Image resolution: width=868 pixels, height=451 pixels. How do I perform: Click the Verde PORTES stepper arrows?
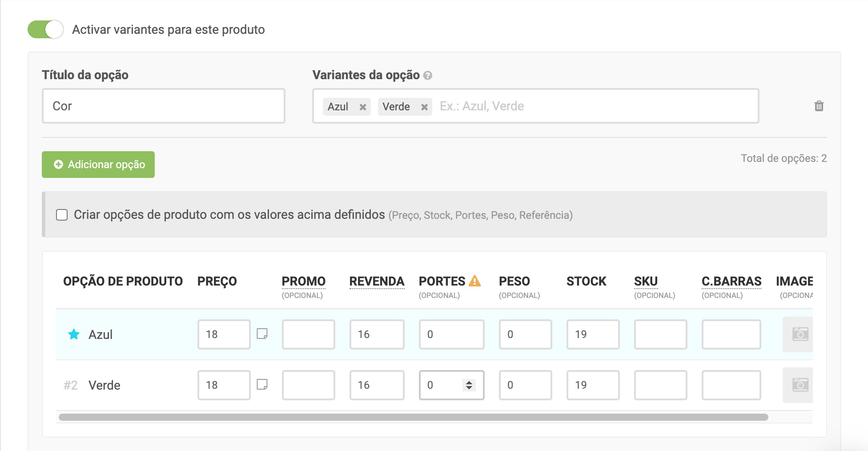469,385
